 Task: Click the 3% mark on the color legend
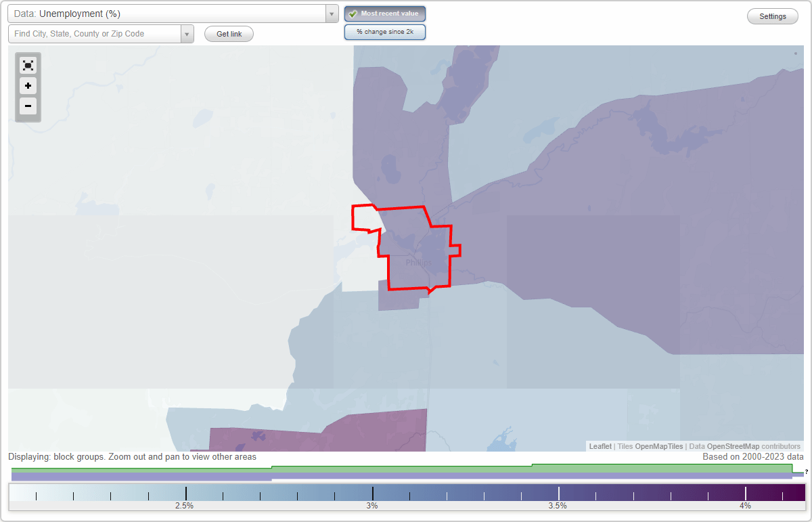coord(371,493)
